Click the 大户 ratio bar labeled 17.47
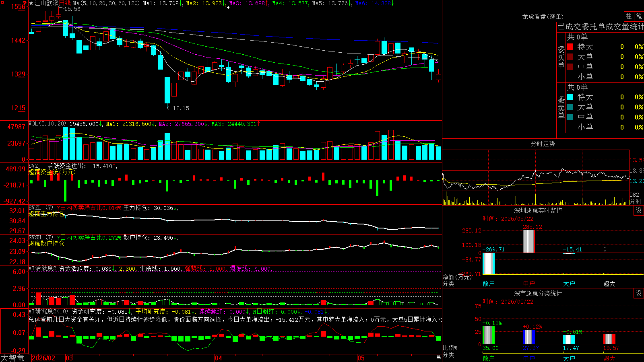The image size is (644, 362). [x=569, y=339]
